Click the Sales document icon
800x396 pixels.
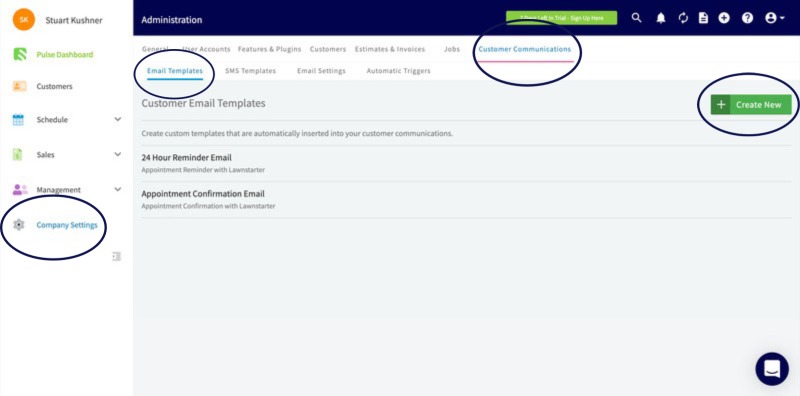pyautogui.click(x=18, y=155)
